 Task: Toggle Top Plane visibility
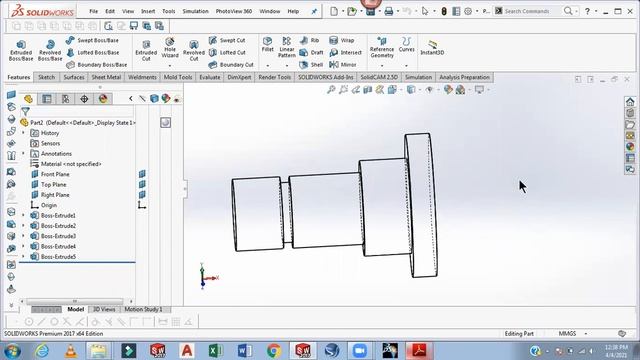(142, 184)
